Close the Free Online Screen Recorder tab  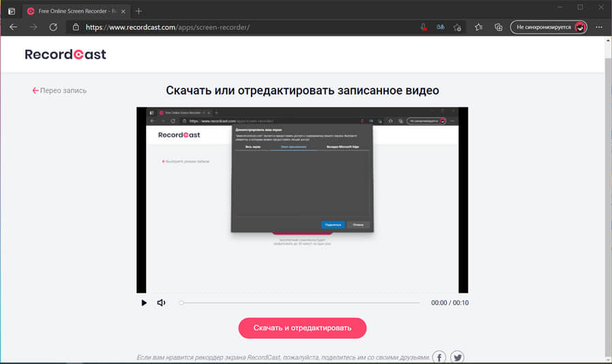(123, 12)
